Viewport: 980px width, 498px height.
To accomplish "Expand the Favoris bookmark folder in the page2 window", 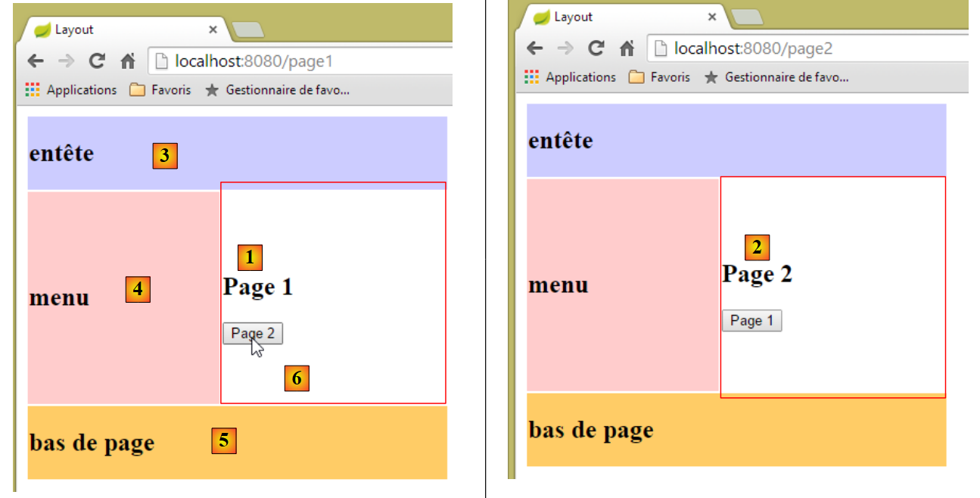I will [x=659, y=77].
